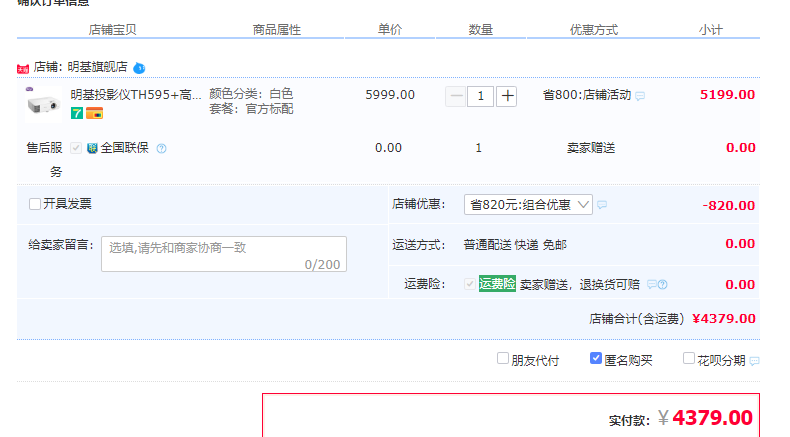This screenshot has height=437, width=790.
Task: Click the 卖家赠送, 退换货可赔 text
Action: [579, 285]
